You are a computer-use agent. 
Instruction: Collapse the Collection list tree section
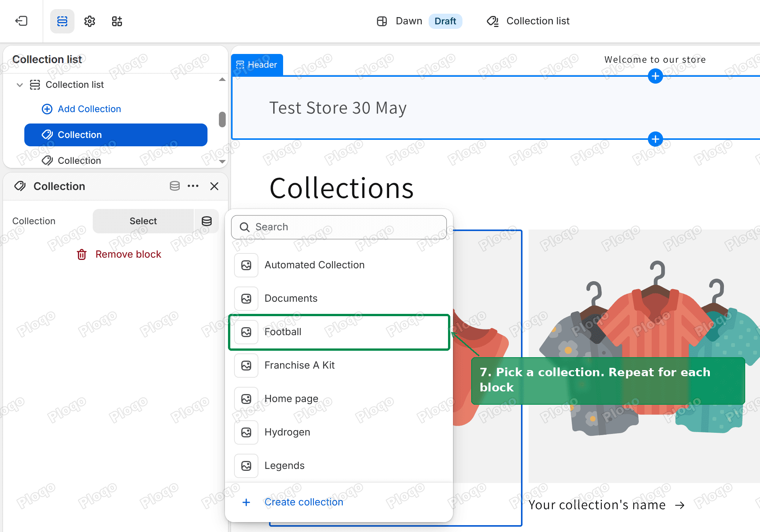(x=20, y=85)
